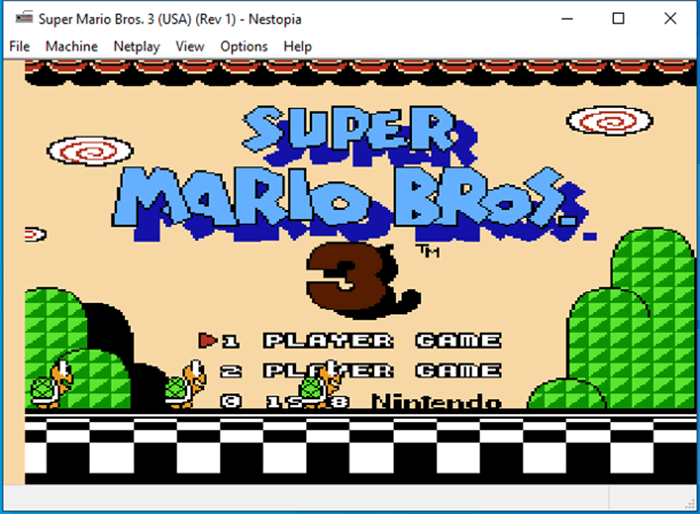Click the 1988 Nintendo copyright text
This screenshot has height=514, width=700.
[361, 401]
